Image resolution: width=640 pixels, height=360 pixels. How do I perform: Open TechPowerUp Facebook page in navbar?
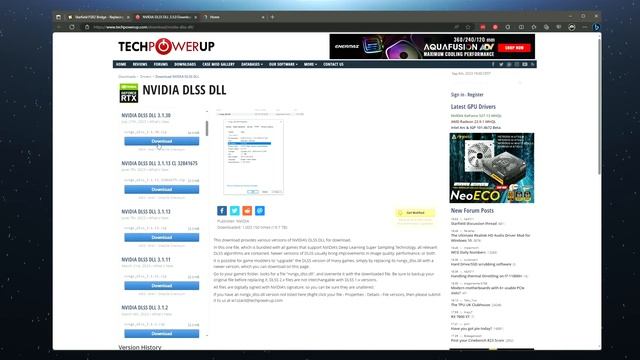pyautogui.click(x=493, y=64)
